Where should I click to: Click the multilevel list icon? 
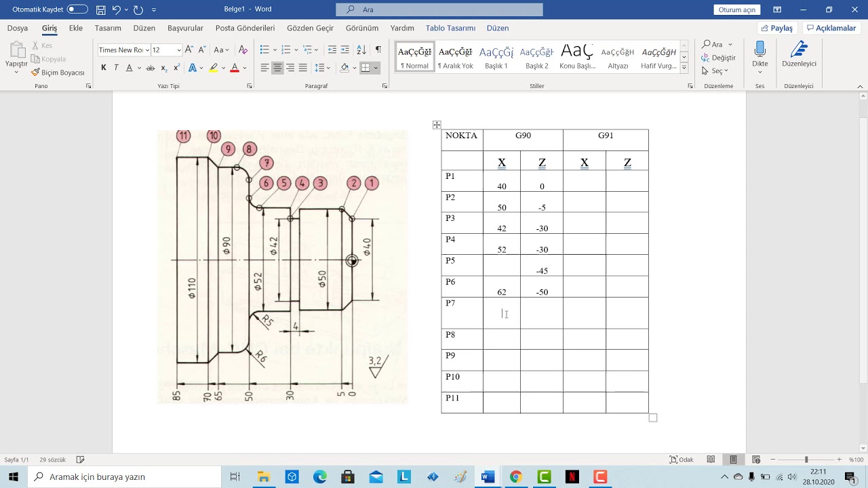click(x=307, y=50)
